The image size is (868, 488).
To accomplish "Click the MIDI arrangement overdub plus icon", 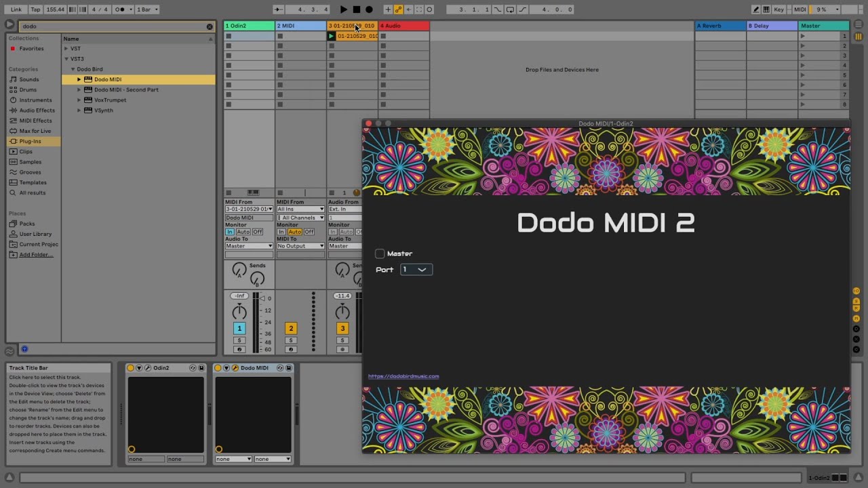I will click(x=388, y=9).
